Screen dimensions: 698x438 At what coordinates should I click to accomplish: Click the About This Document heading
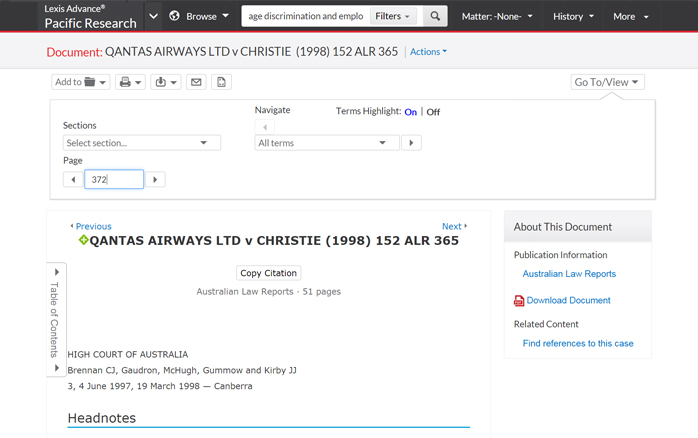[563, 227]
